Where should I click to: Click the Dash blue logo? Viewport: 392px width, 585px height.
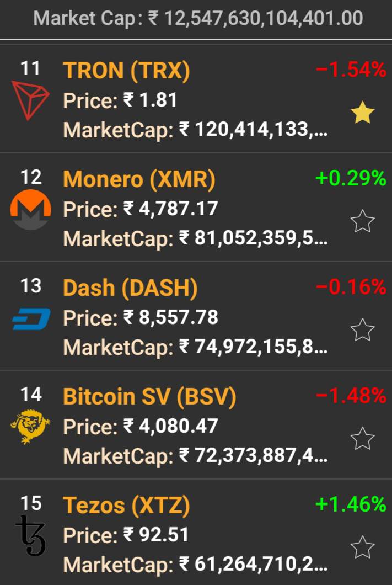pos(31,318)
